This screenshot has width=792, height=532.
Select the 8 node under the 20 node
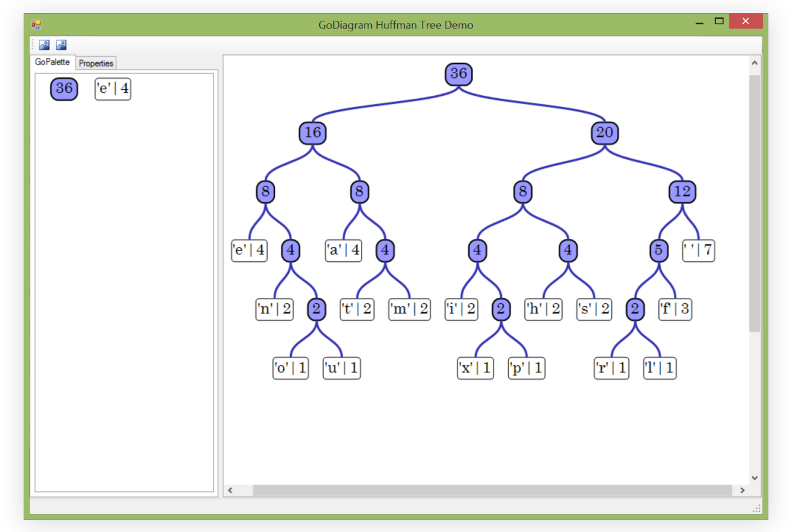click(522, 192)
